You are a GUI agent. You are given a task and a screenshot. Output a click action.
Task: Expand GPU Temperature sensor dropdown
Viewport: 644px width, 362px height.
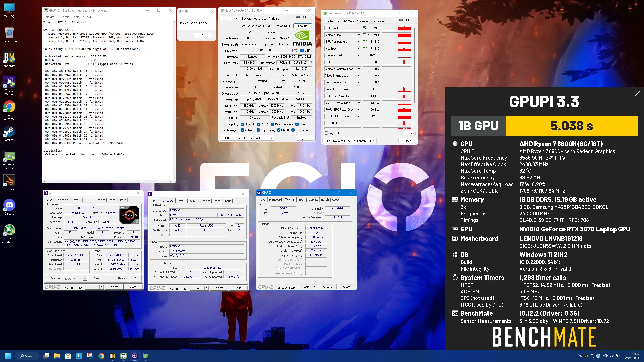[359, 42]
